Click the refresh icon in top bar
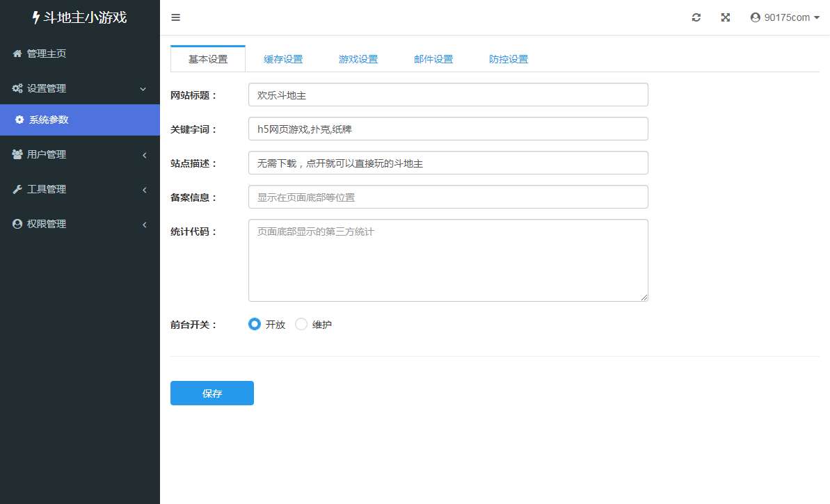The height and width of the screenshot is (504, 830). click(x=696, y=18)
